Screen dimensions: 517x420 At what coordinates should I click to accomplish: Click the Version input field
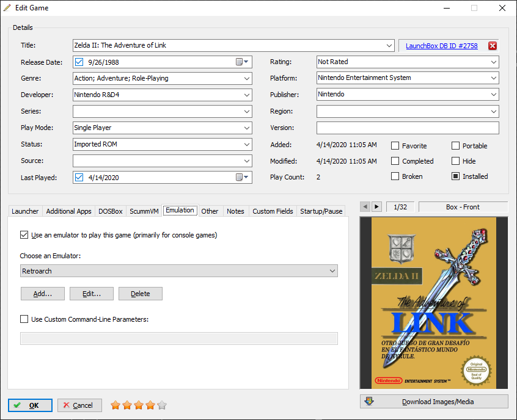point(408,128)
